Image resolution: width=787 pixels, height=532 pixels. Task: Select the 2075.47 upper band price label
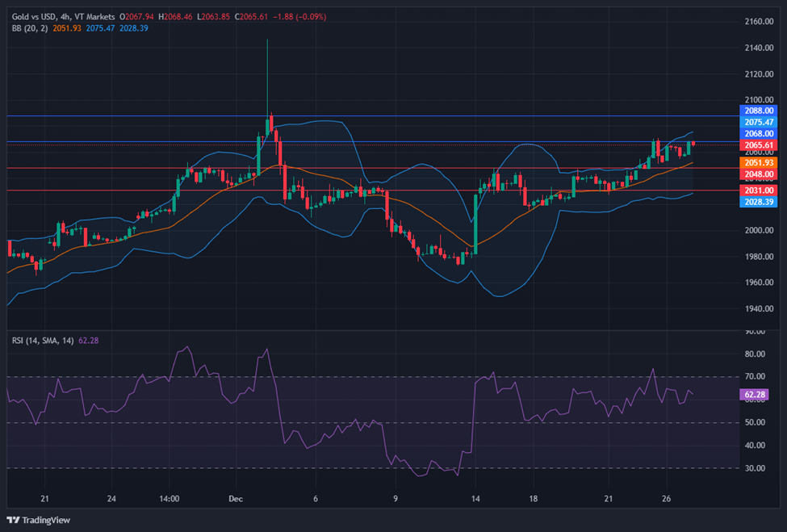tap(759, 122)
